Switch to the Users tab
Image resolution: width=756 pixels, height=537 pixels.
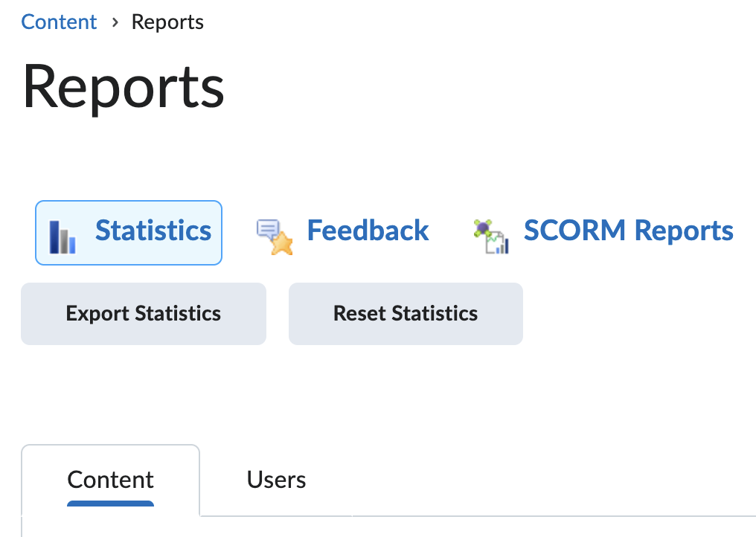275,480
